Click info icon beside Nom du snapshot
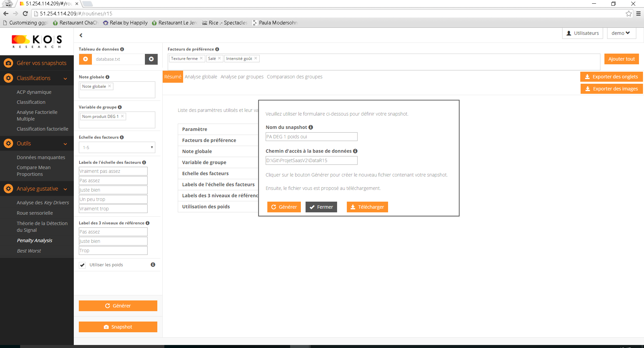Screen dimensions: 644x348 [x=311, y=127]
